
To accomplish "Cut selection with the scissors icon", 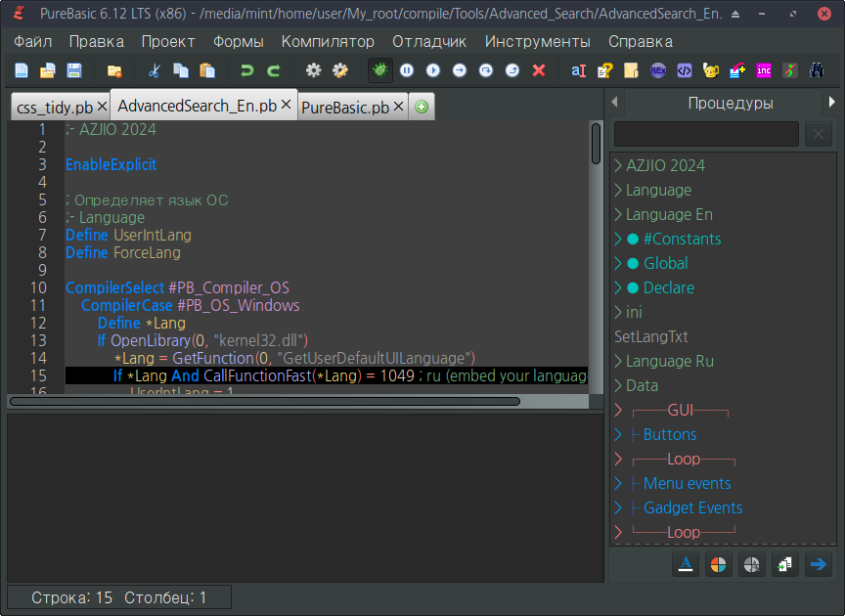I will [155, 70].
